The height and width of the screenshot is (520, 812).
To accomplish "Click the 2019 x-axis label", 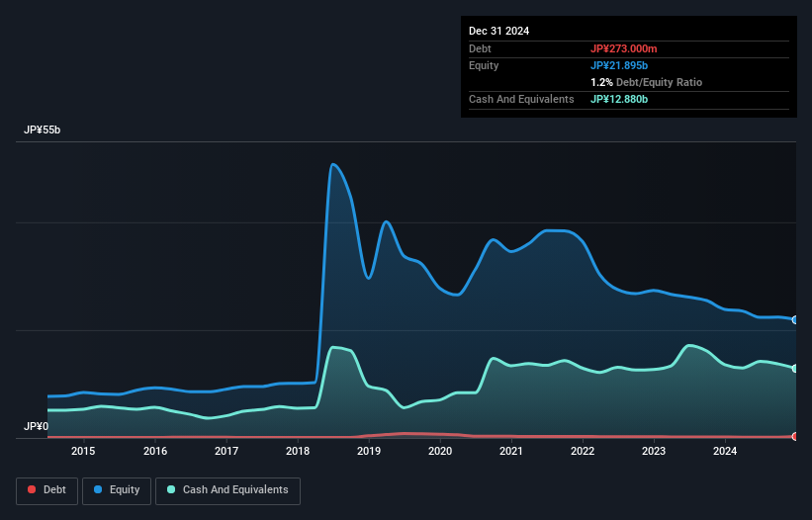I will click(369, 451).
